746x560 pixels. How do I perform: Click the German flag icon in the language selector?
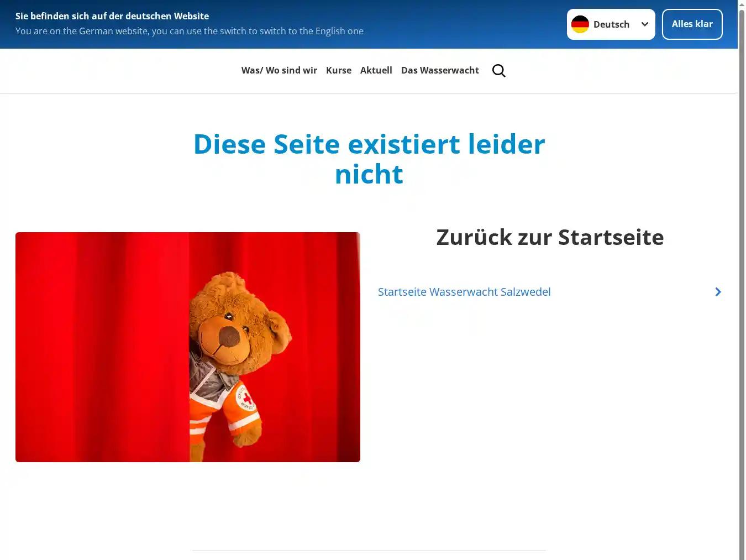click(x=580, y=24)
